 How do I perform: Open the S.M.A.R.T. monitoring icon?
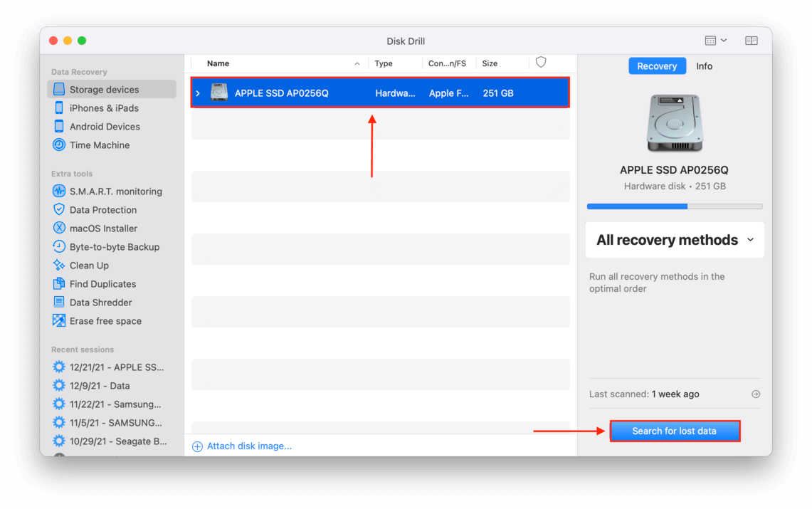[x=59, y=191]
